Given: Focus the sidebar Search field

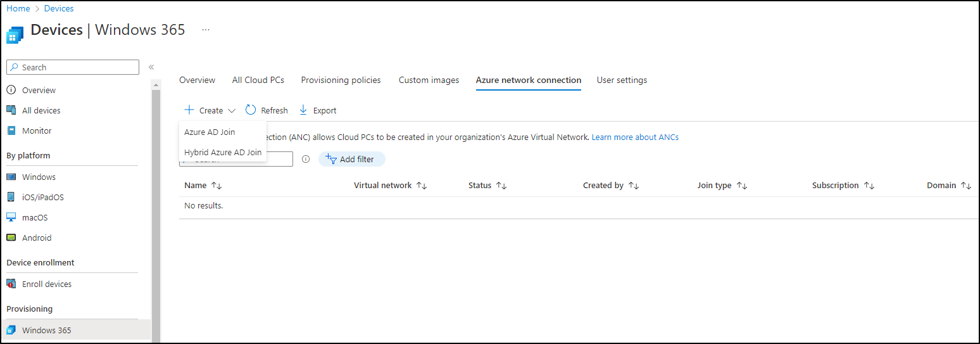Looking at the screenshot, I should (73, 67).
